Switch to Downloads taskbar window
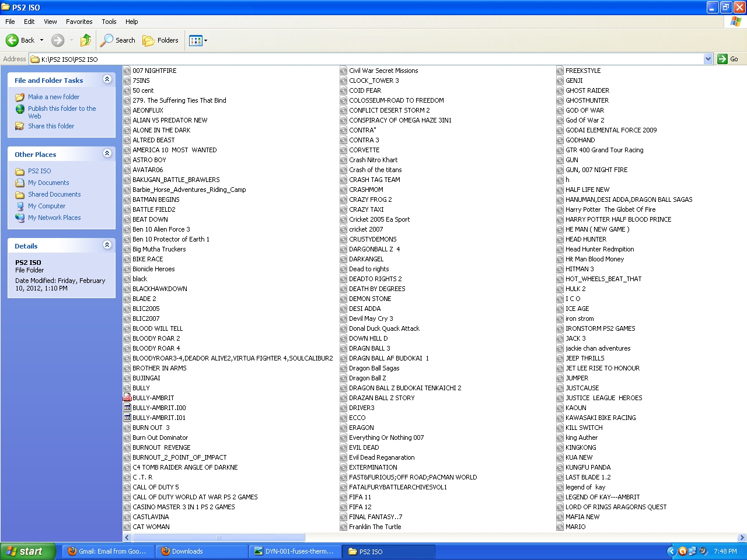 (x=201, y=551)
